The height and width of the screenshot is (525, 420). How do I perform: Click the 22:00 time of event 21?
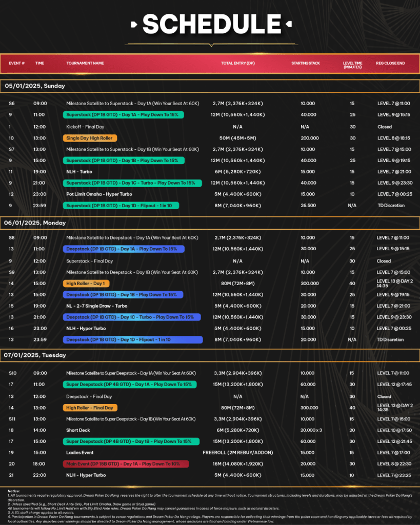[39, 475]
